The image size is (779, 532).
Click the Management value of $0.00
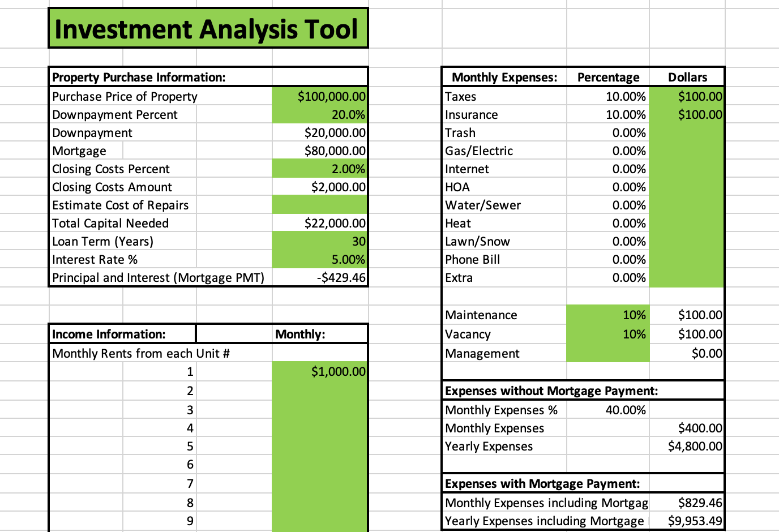(687, 353)
